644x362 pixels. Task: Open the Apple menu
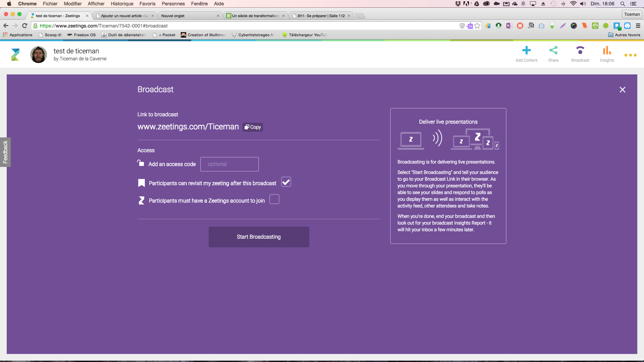click(9, 4)
